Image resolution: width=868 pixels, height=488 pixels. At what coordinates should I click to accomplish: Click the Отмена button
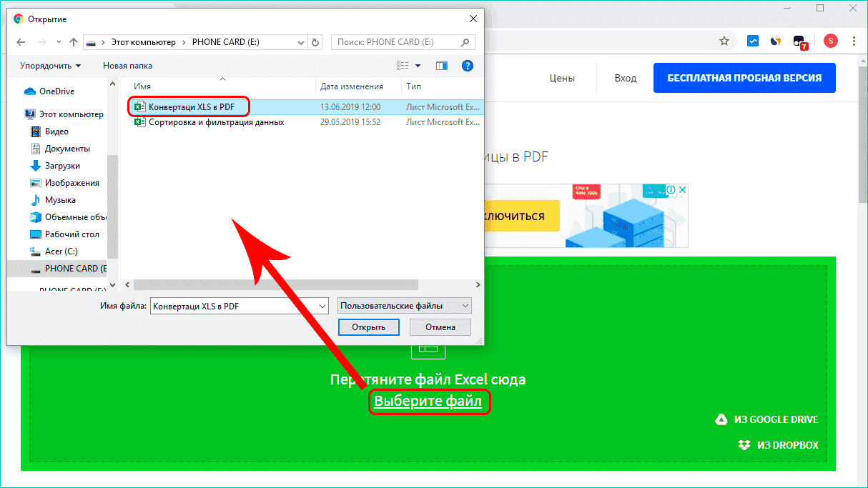click(440, 327)
